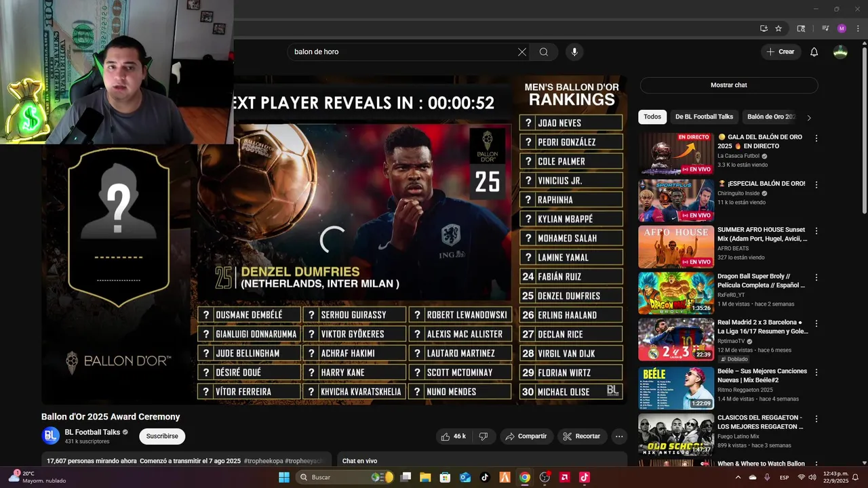
Task: Select De BL Football Talks chip
Action: (704, 117)
